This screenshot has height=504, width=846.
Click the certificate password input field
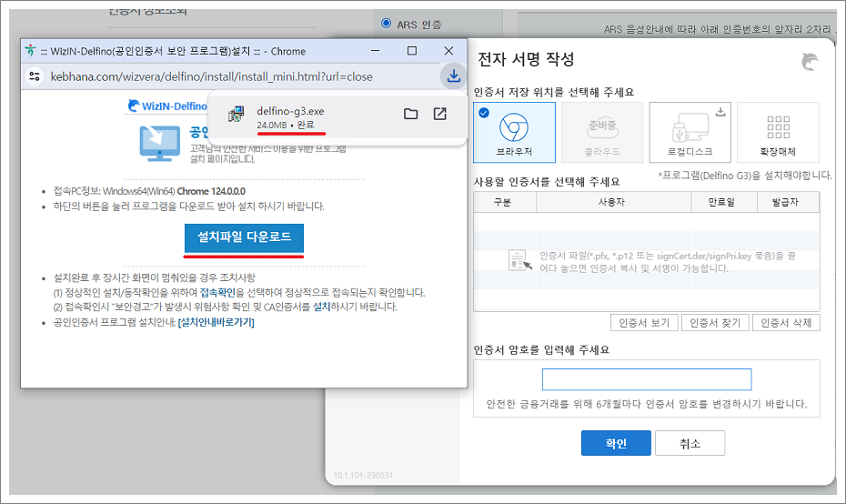[x=647, y=379]
